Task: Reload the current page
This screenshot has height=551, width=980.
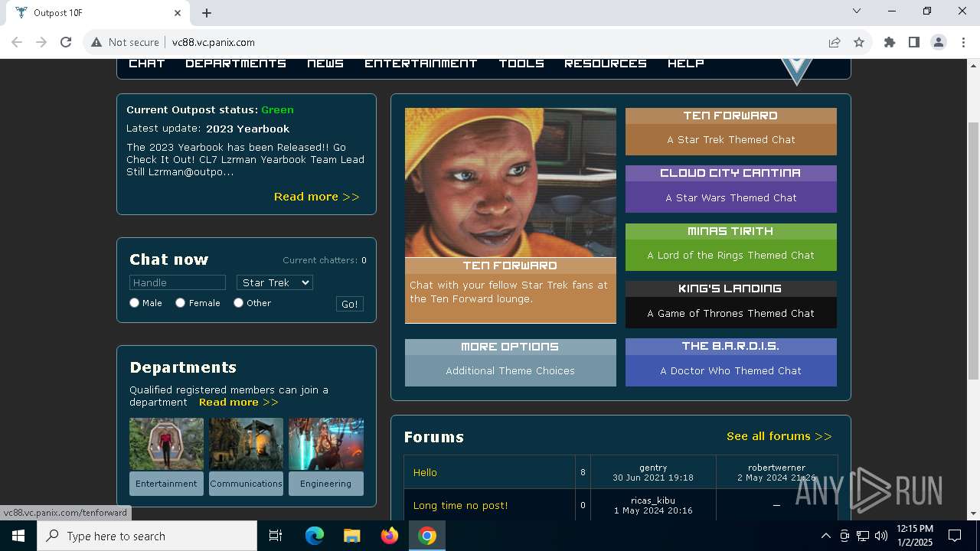Action: point(66,42)
